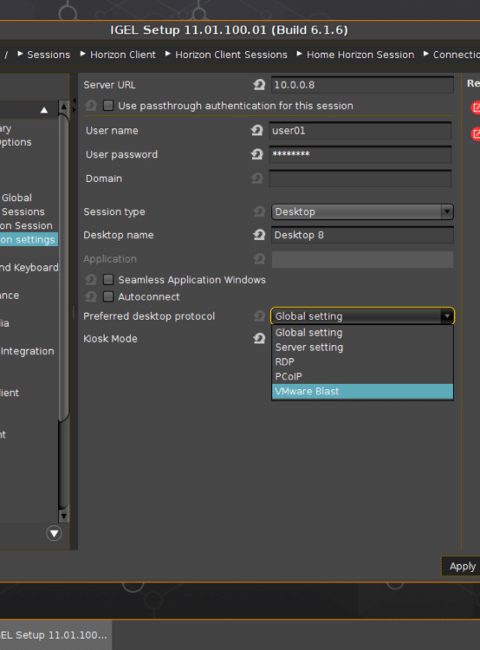Image resolution: width=480 pixels, height=650 pixels.
Task: Select Integration tree item in sidebar
Action: [x=27, y=351]
